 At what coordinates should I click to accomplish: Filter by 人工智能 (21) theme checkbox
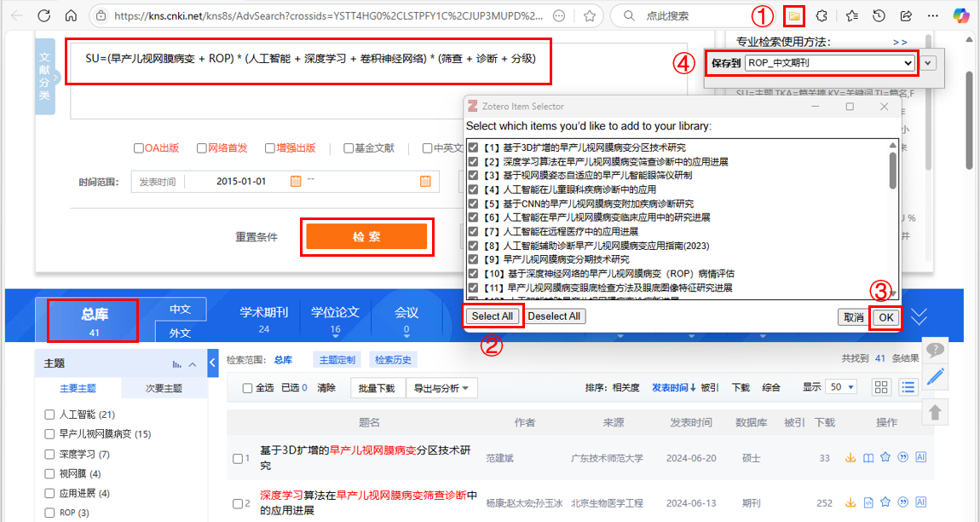point(50,415)
